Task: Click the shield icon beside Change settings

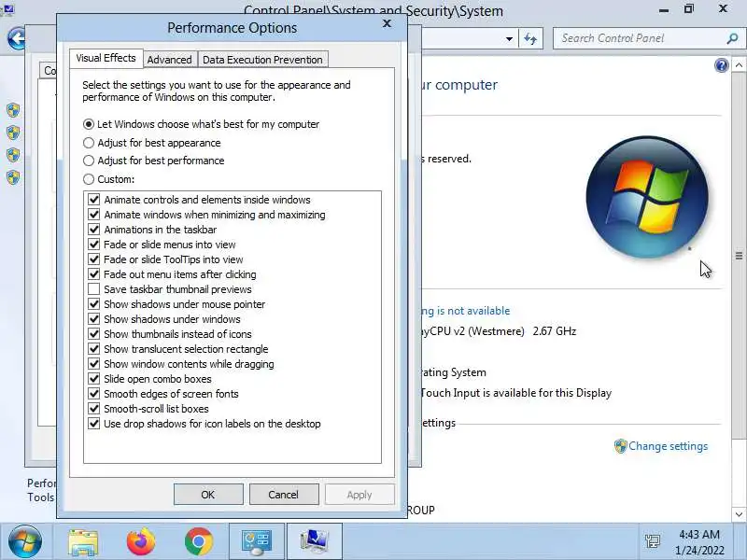Action: pos(620,446)
